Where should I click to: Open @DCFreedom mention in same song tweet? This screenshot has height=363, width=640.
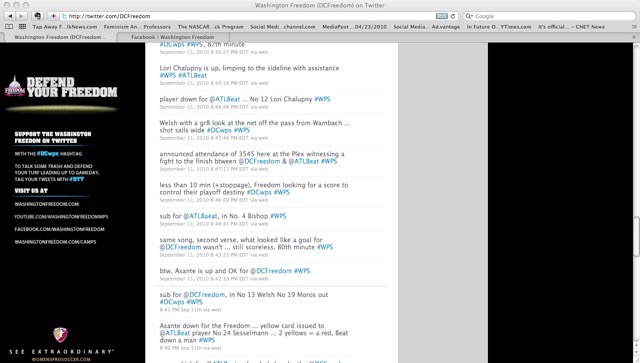180,247
